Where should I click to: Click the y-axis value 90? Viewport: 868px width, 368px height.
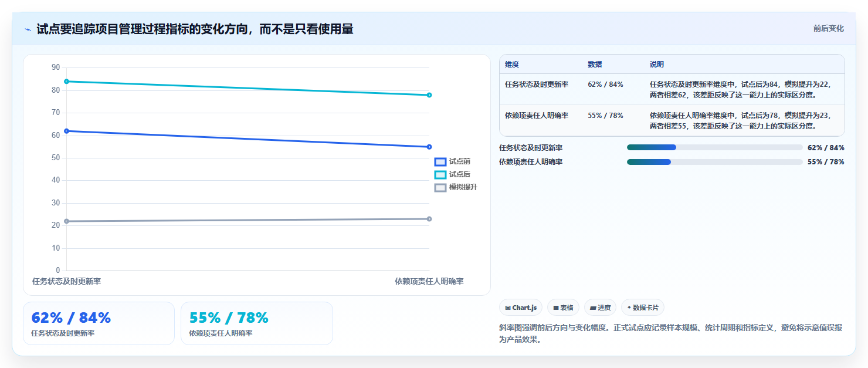pos(56,67)
